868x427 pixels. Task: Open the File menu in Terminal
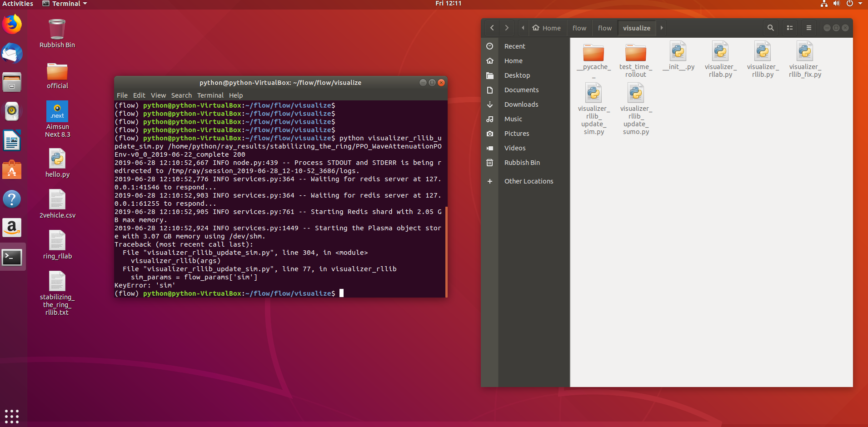tap(122, 95)
